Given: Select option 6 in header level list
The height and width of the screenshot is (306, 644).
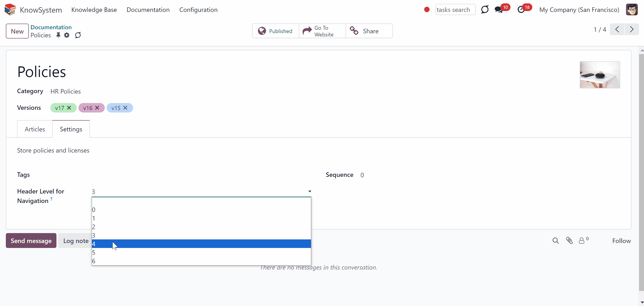Looking at the screenshot, I should point(201,261).
